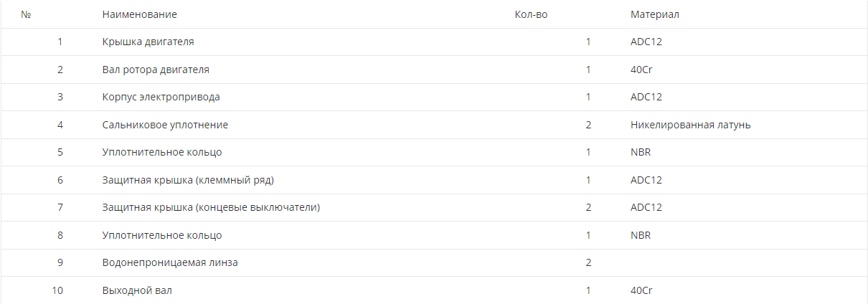
Task: Click the "Сальниковое уплотнение" entry
Action: pyautogui.click(x=165, y=125)
